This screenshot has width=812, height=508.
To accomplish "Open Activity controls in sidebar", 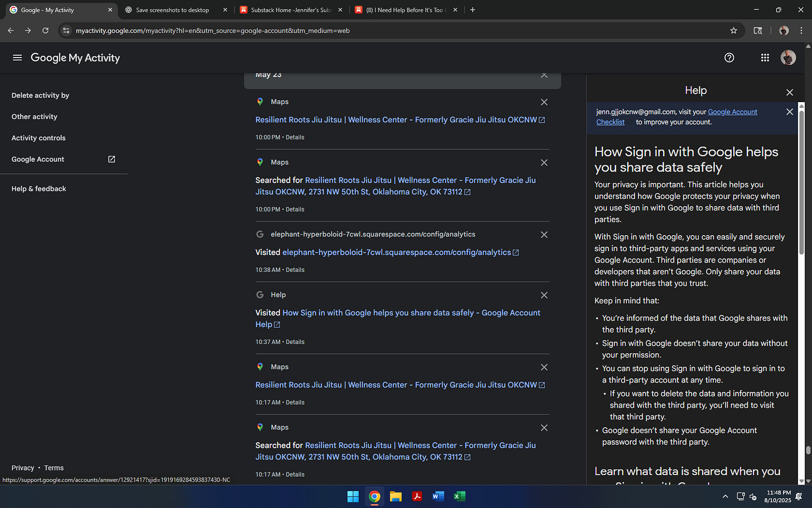I will (x=38, y=138).
